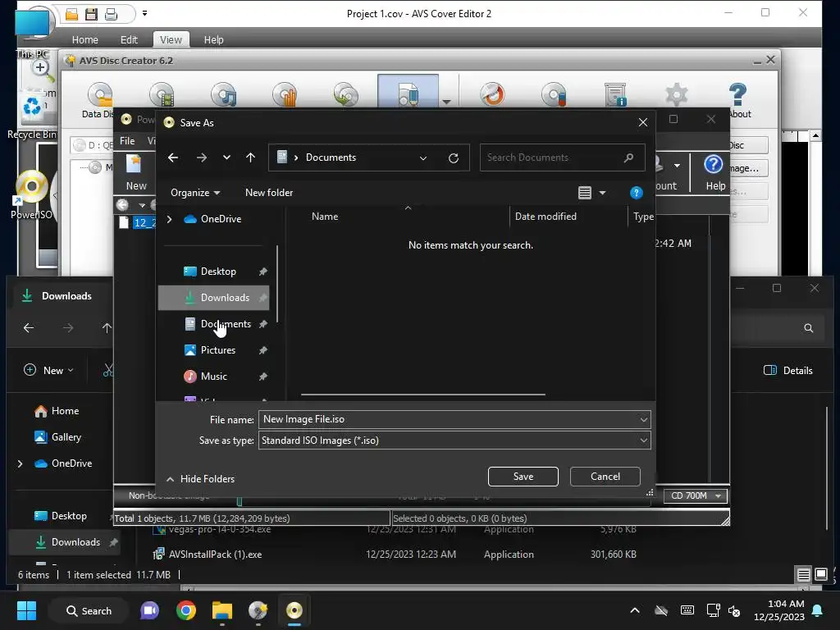This screenshot has width=840, height=630.
Task: Click the open folder quick access icon
Action: [x=72, y=14]
